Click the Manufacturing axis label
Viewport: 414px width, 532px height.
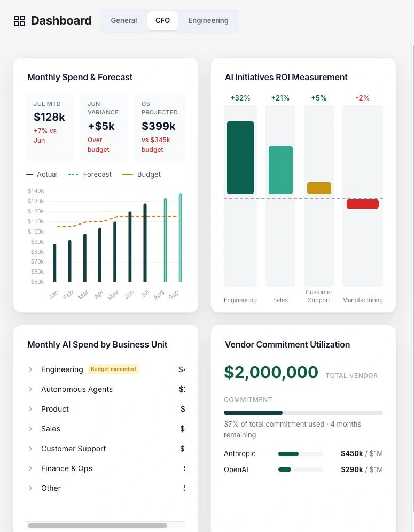point(363,300)
